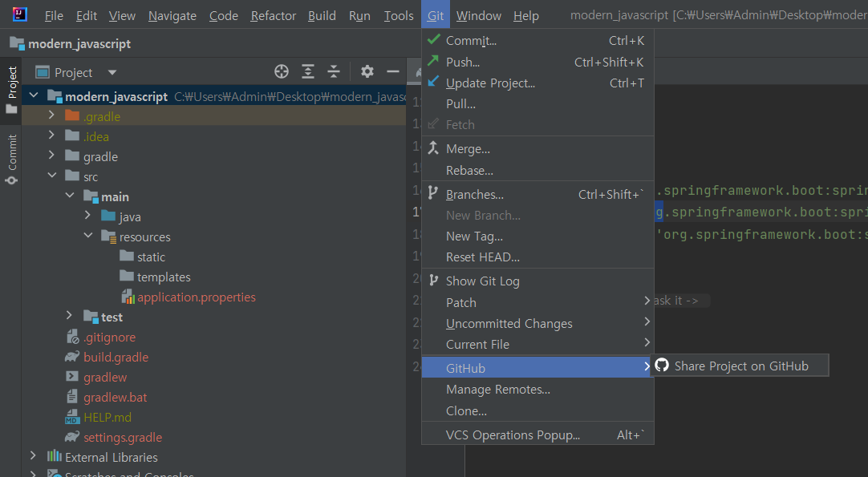The width and height of the screenshot is (868, 477).
Task: Open the Project view type dropdown
Action: [x=112, y=72]
